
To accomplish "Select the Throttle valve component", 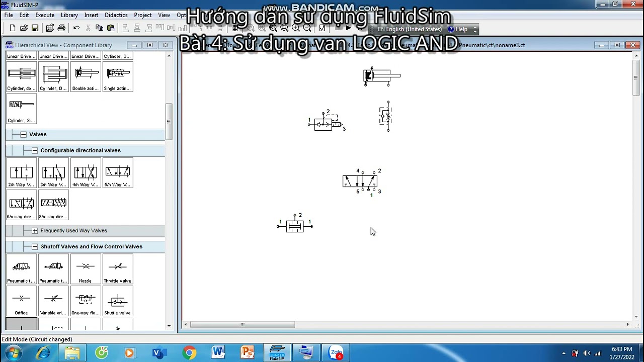I will pyautogui.click(x=118, y=269).
